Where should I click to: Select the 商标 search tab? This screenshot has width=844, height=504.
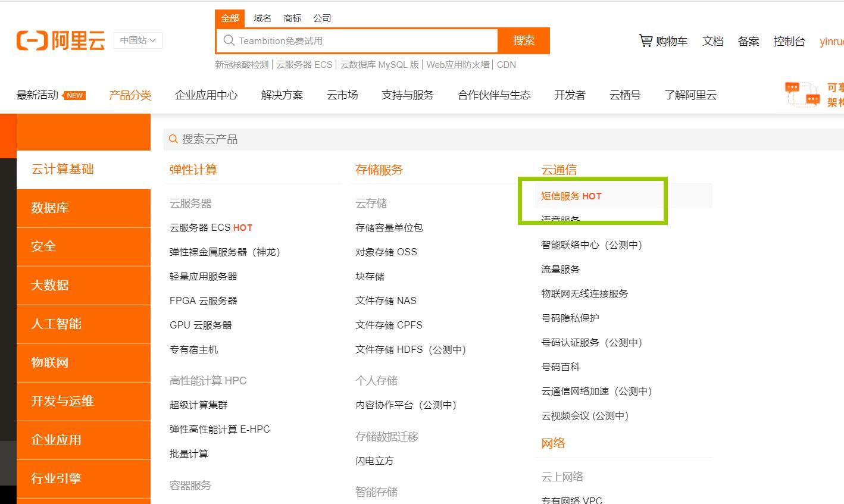292,18
